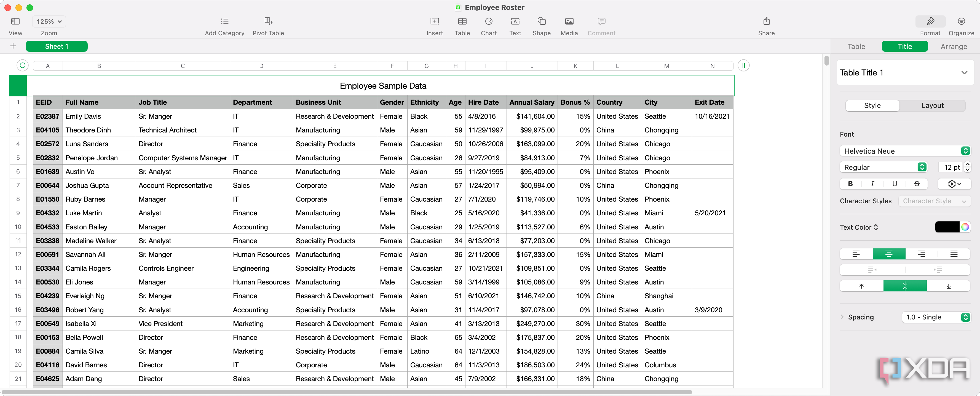Expand the Spacing disclosure triangle
The height and width of the screenshot is (396, 980).
(842, 317)
